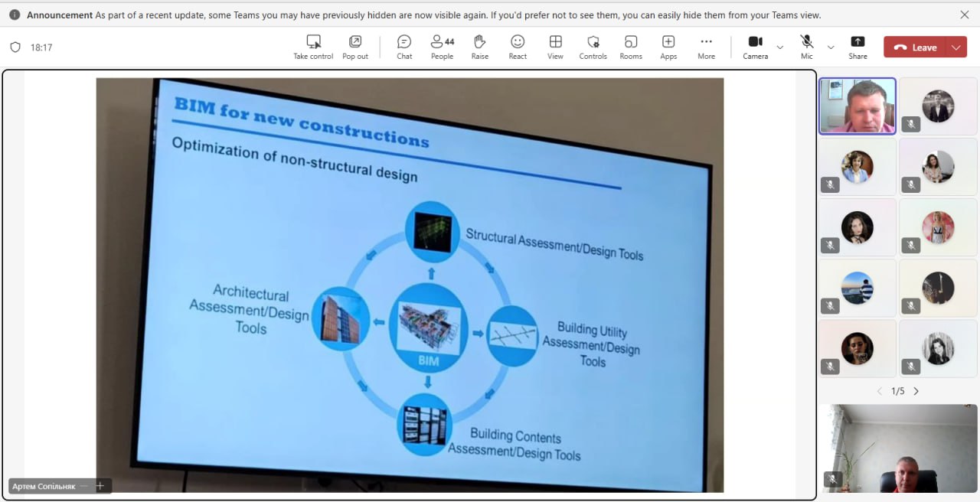Screen dimensions: 980x502
Task: Click Take control of shared screen
Action: (313, 47)
